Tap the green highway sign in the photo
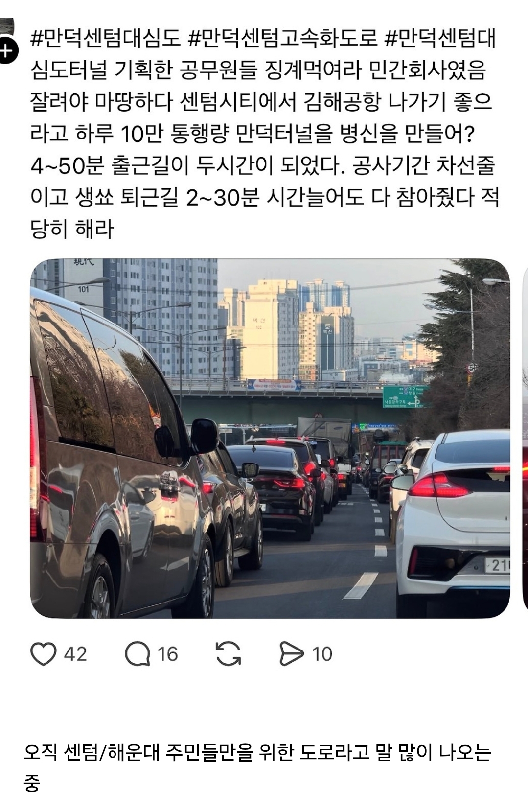Screen dimensions: 528x812 click(405, 396)
